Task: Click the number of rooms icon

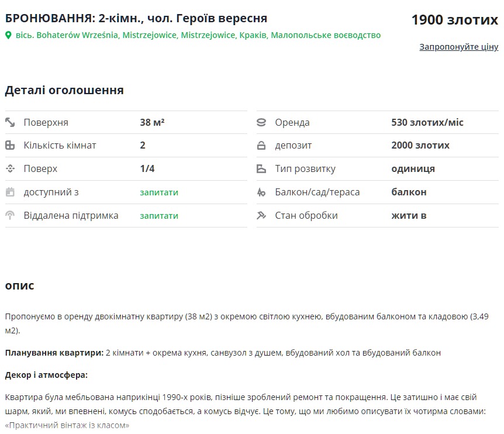Action: pyautogui.click(x=10, y=146)
